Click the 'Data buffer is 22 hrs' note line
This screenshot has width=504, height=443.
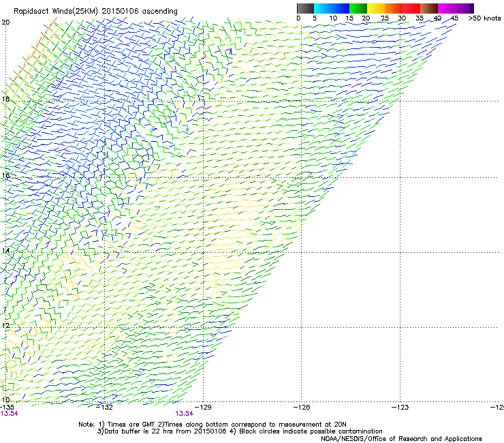(240, 431)
